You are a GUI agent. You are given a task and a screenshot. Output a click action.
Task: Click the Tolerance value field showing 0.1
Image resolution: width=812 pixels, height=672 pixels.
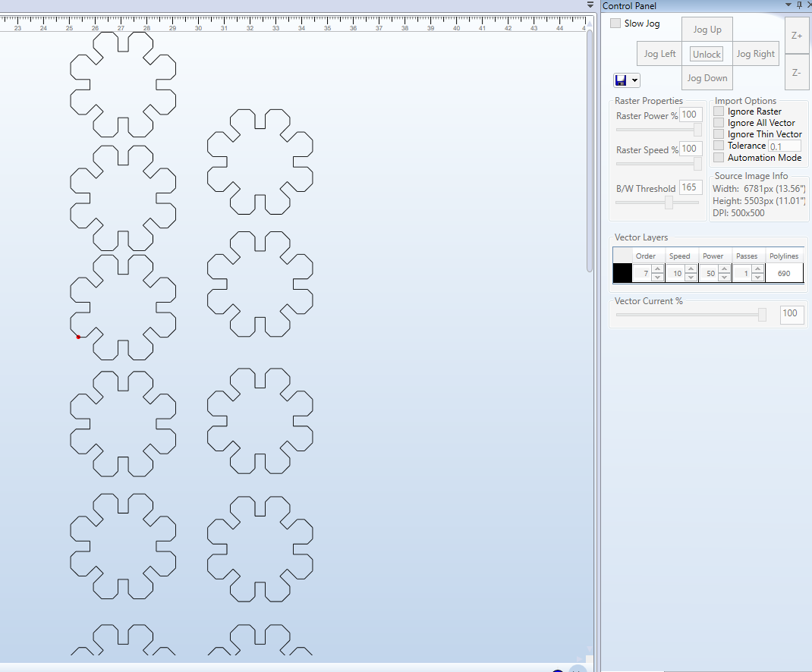click(784, 146)
